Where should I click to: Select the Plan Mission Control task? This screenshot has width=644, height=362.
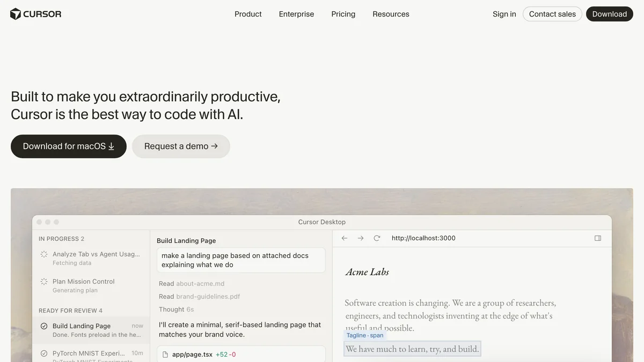(91, 285)
